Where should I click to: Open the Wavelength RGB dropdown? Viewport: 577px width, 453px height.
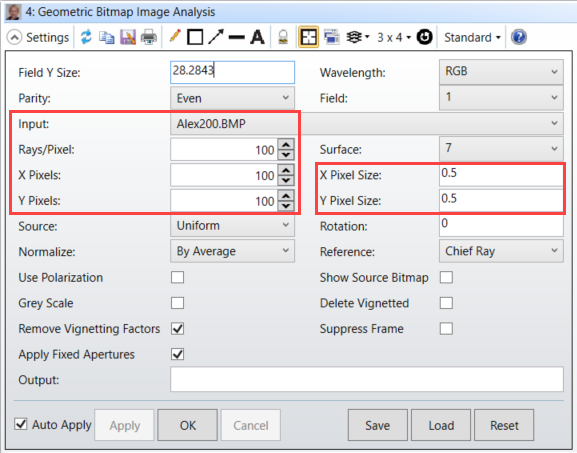pyautogui.click(x=501, y=71)
